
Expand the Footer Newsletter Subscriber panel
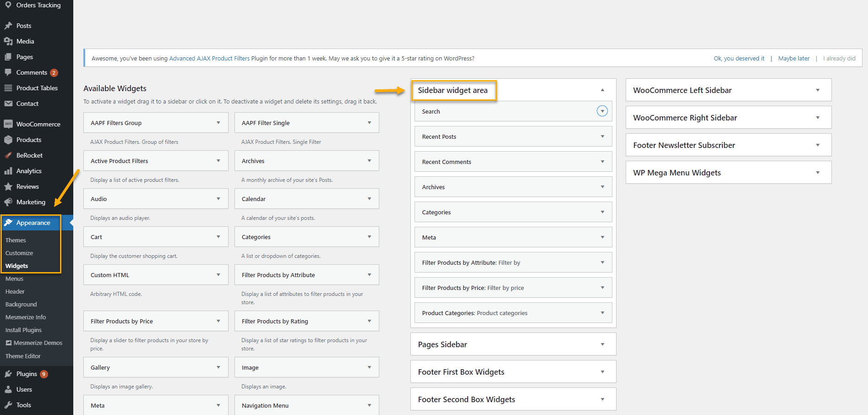(818, 145)
